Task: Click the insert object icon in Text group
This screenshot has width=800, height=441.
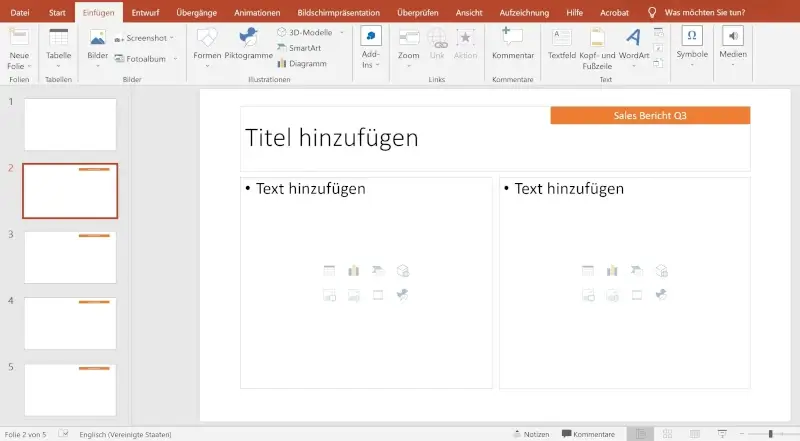Action: pyautogui.click(x=659, y=63)
